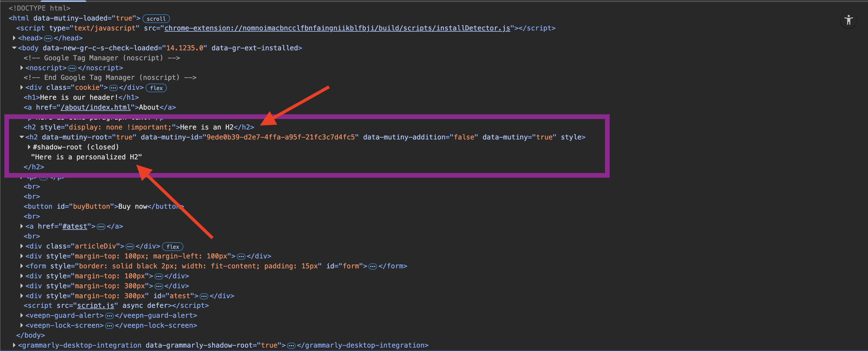Collapse the data-mutiny-root h2 node
The image size is (868, 351).
click(x=21, y=137)
